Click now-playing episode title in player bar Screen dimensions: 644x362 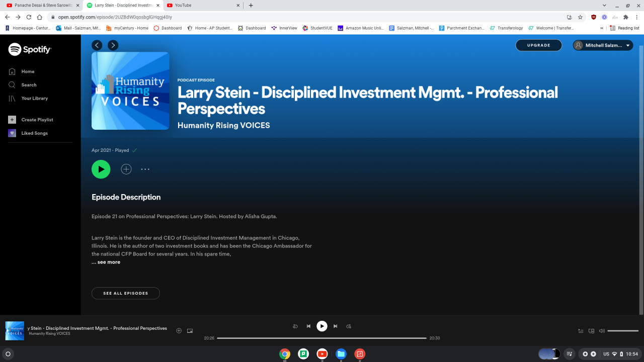[97, 328]
